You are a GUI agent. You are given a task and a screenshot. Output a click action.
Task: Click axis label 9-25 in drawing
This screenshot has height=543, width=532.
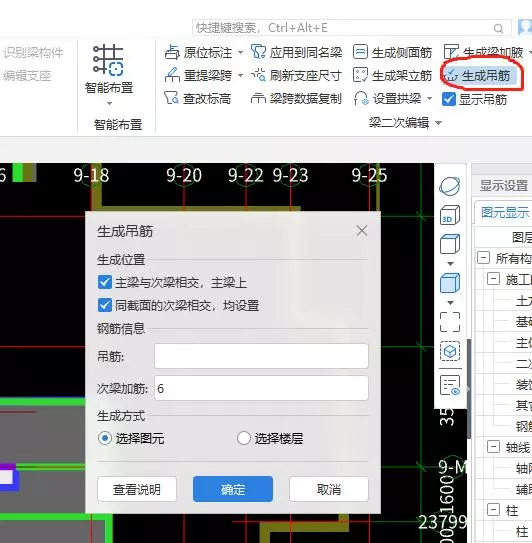point(370,175)
